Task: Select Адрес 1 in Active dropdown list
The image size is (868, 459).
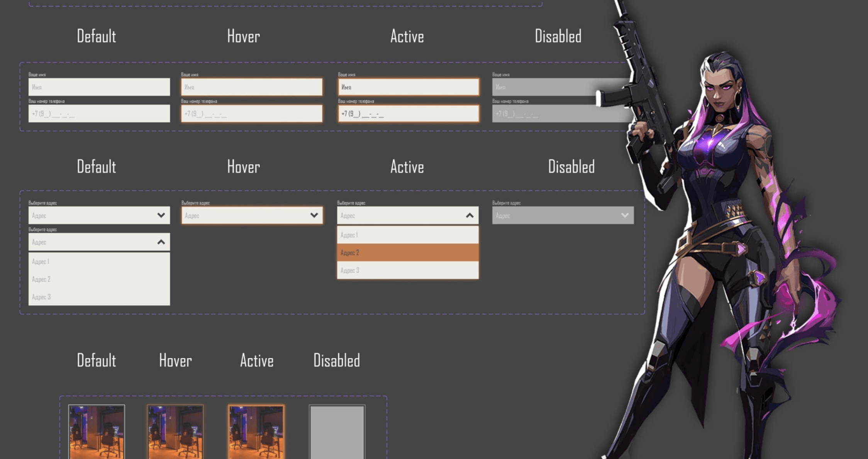Action: click(407, 235)
